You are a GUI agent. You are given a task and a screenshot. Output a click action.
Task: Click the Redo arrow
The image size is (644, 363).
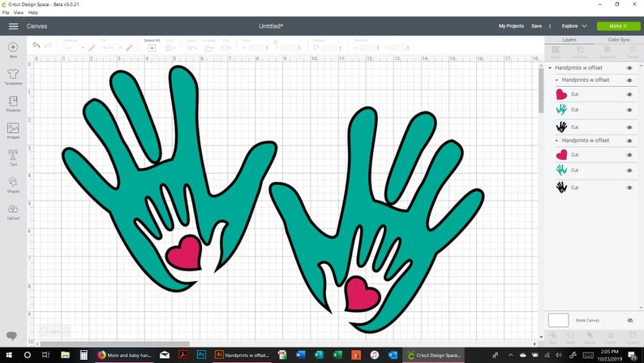click(49, 45)
